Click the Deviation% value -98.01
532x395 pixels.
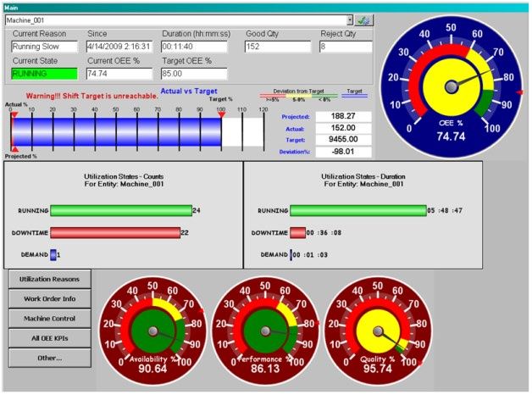click(x=343, y=152)
